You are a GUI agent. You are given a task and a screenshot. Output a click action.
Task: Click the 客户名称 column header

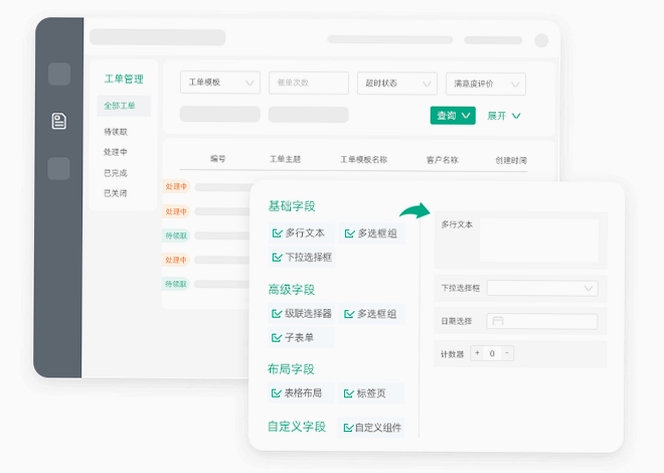click(442, 160)
